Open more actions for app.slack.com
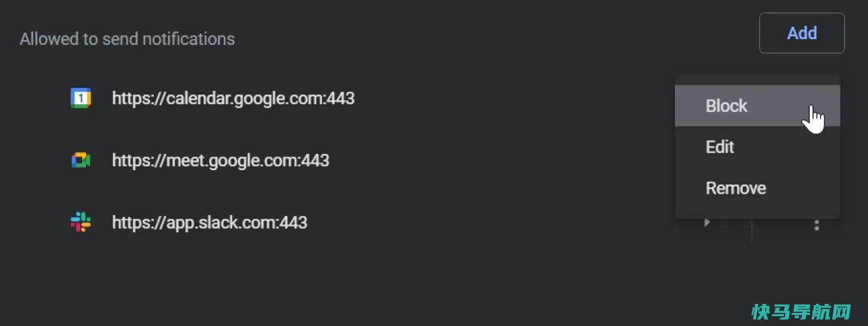This screenshot has height=326, width=868. coord(816,225)
